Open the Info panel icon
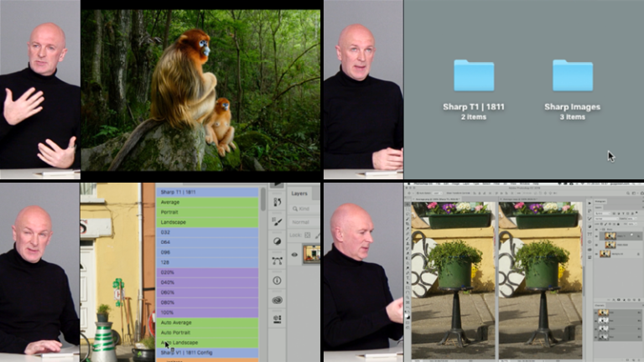This screenshot has height=362, width=644. coord(278,280)
